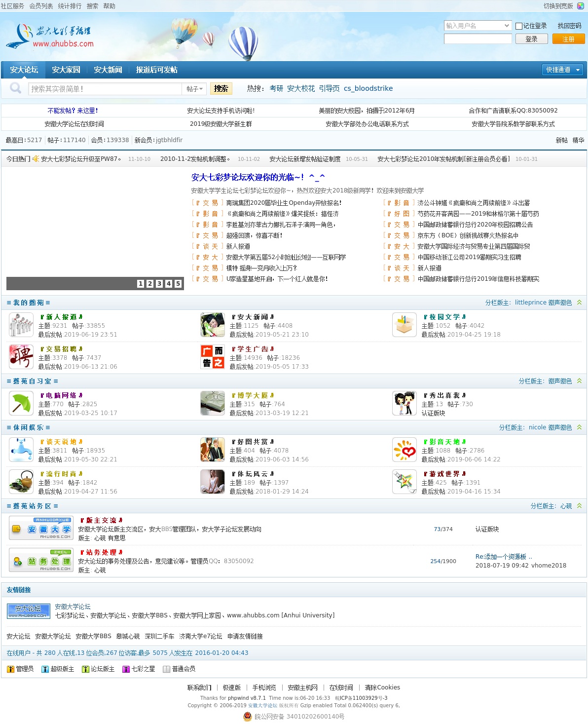The height and width of the screenshot is (724, 588).
Task: Open the 流行时尚 teapot icon
Action: point(21,482)
